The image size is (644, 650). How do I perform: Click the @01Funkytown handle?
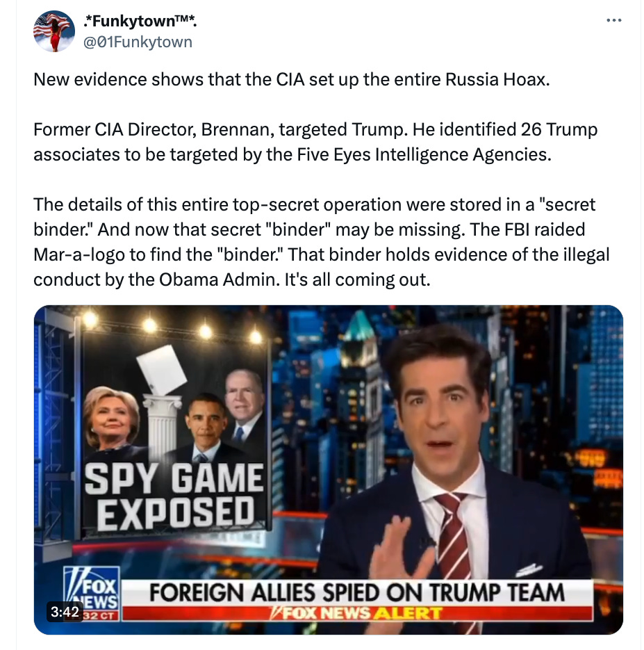pyautogui.click(x=138, y=42)
